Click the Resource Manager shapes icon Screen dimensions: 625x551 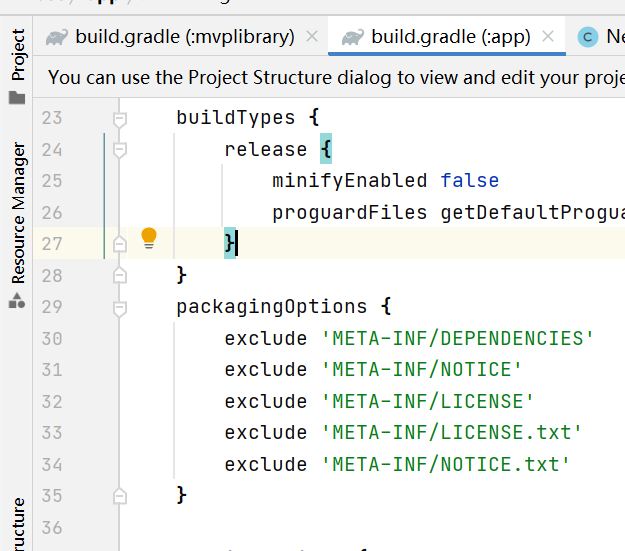(17, 301)
